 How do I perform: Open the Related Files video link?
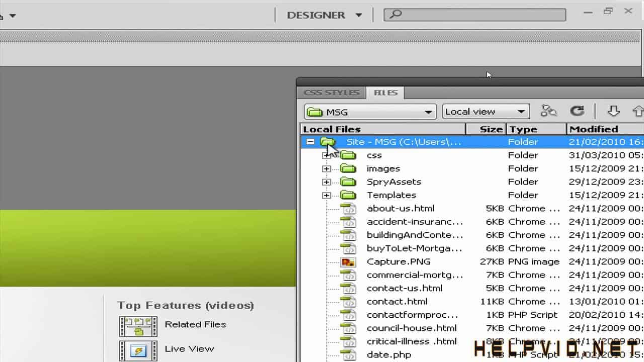tap(195, 325)
